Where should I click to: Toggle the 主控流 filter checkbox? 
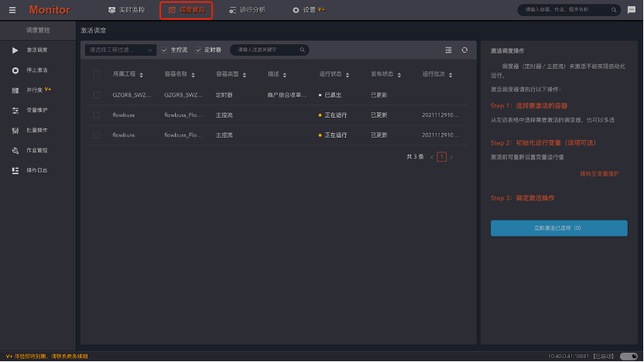164,50
